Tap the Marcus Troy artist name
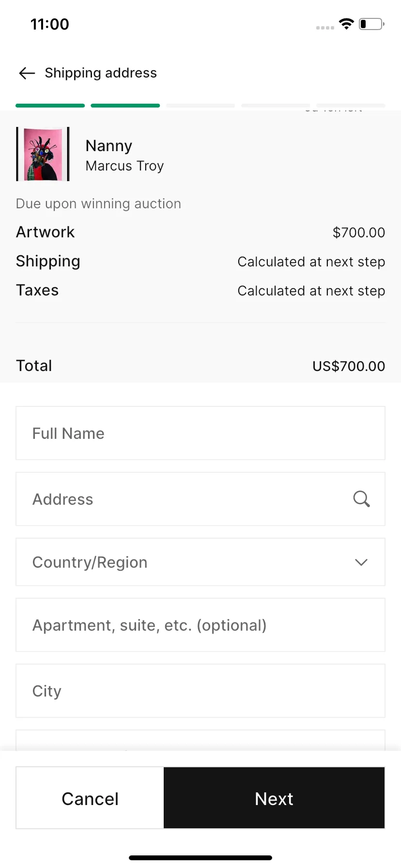This screenshot has height=868, width=401. 124,166
